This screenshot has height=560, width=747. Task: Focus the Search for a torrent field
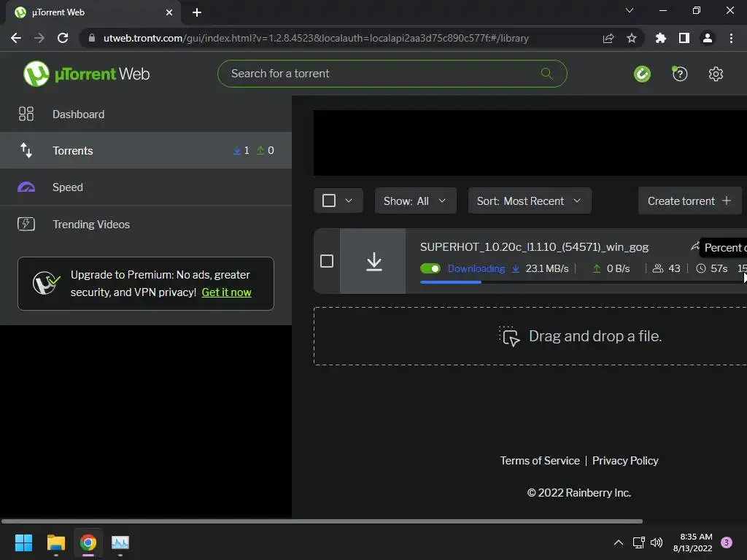(392, 74)
